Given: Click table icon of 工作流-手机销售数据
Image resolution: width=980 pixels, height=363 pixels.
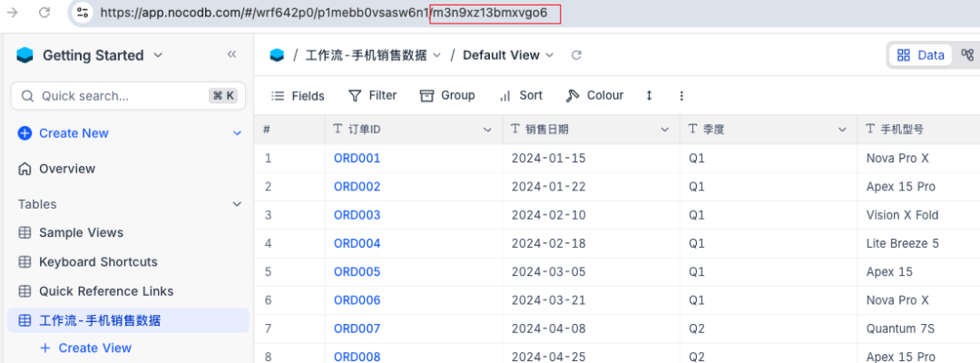Looking at the screenshot, I should (x=25, y=320).
